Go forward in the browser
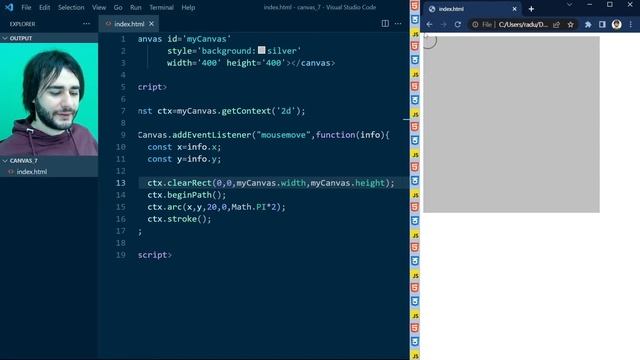 click(443, 24)
